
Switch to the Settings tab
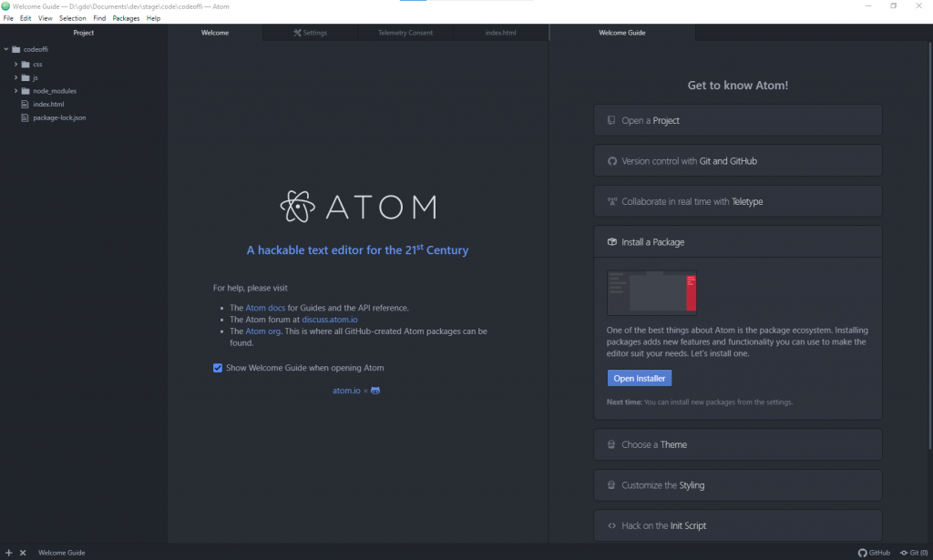click(310, 33)
